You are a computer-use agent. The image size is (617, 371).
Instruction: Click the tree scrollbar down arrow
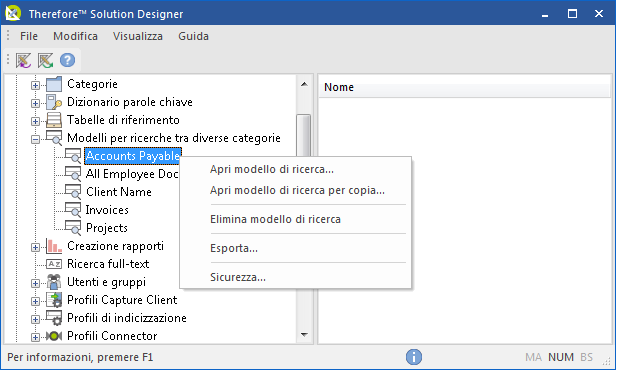pyautogui.click(x=304, y=335)
